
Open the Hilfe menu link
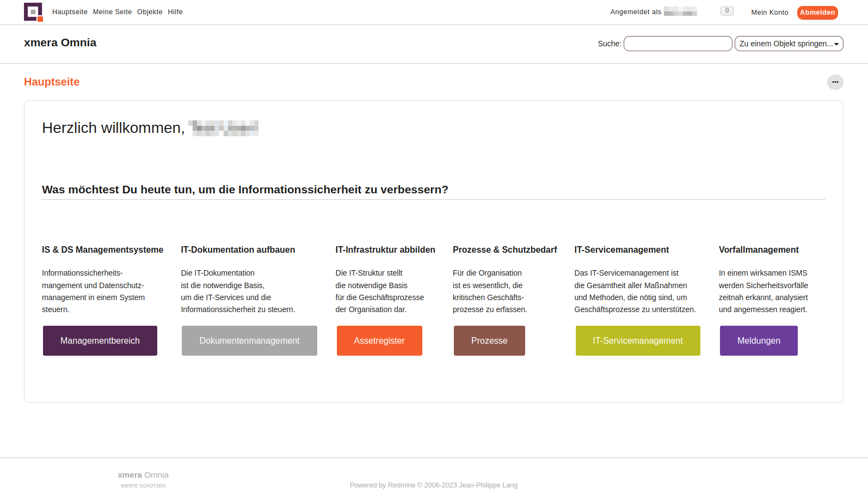click(175, 12)
